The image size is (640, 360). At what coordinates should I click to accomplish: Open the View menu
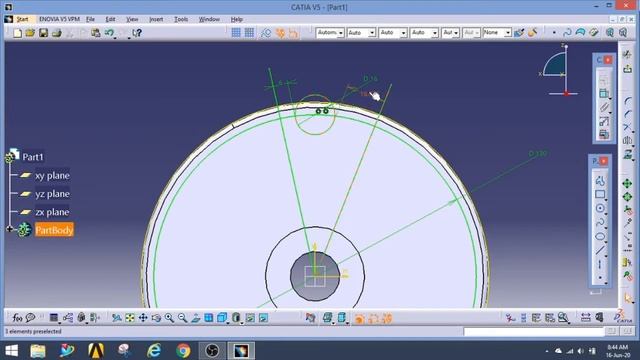point(132,19)
